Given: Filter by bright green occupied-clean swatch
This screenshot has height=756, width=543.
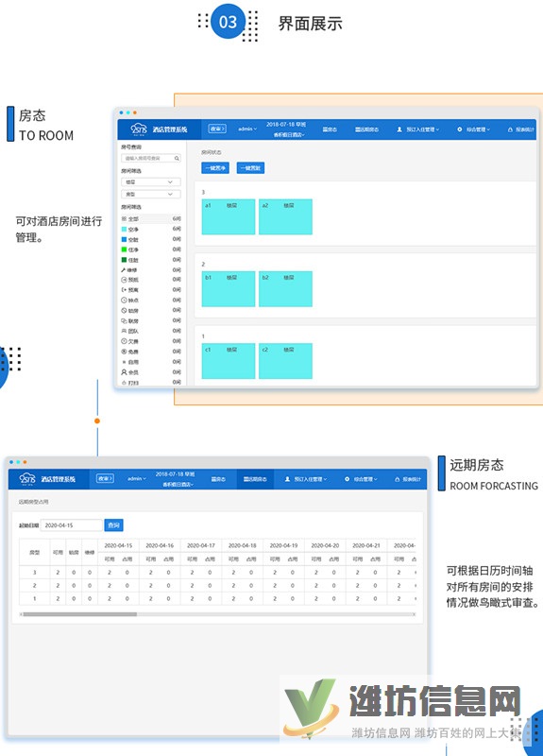Looking at the screenshot, I should pos(124,249).
